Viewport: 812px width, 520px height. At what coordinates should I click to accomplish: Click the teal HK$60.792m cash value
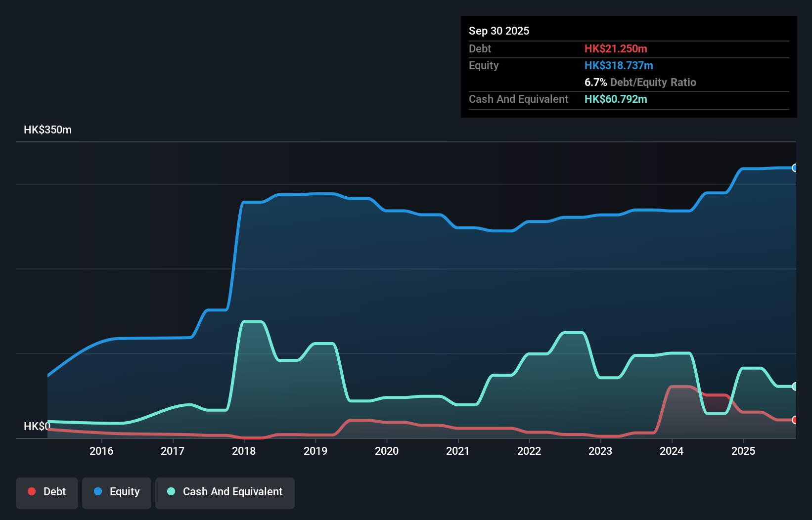616,99
